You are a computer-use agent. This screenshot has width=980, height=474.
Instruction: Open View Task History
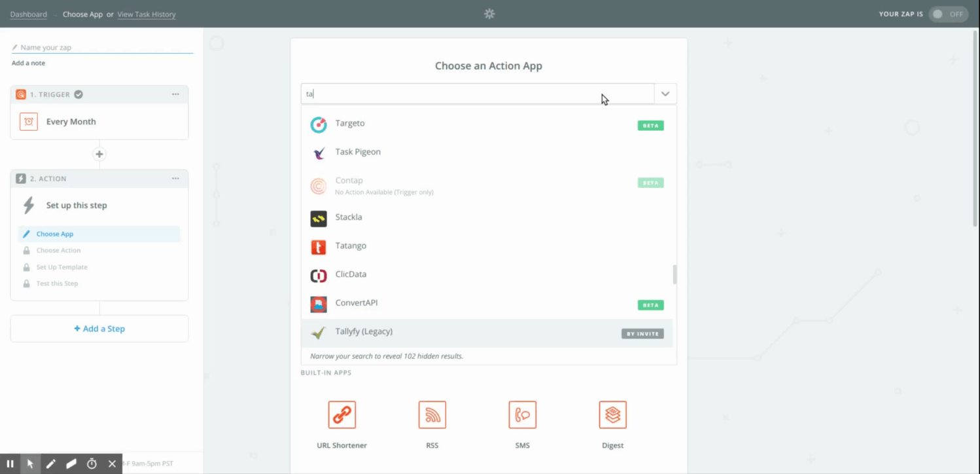click(x=146, y=14)
